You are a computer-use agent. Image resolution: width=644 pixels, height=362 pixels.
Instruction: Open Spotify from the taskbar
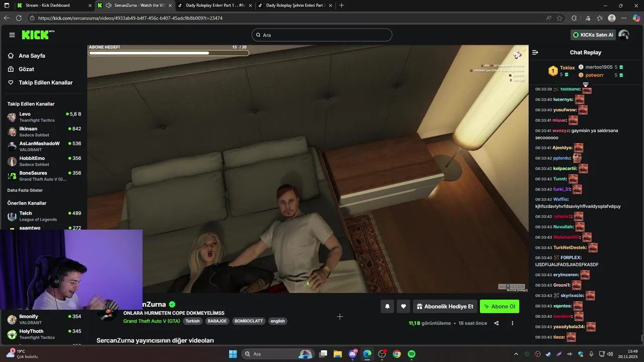pyautogui.click(x=412, y=354)
